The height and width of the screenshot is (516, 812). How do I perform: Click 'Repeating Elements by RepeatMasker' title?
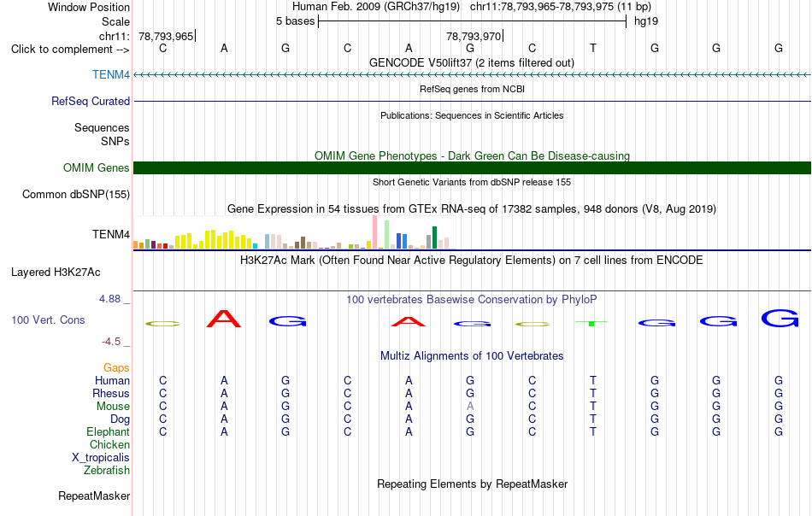coord(472,484)
